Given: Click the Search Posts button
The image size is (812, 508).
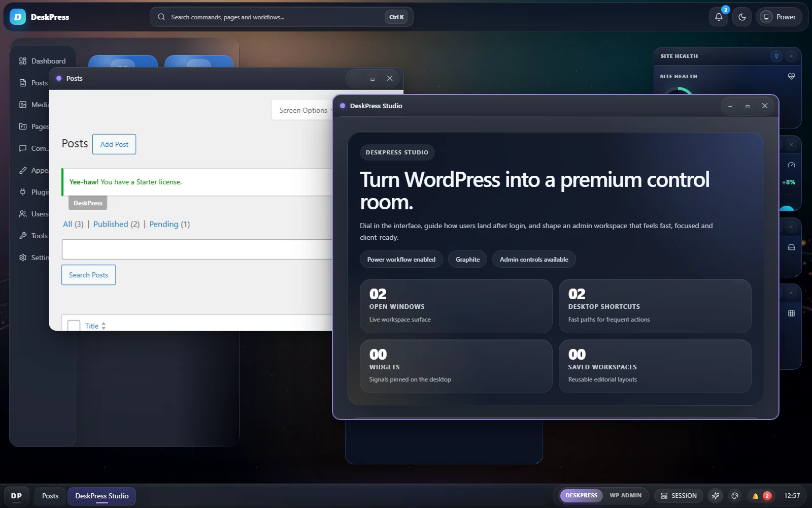Looking at the screenshot, I should (x=89, y=275).
